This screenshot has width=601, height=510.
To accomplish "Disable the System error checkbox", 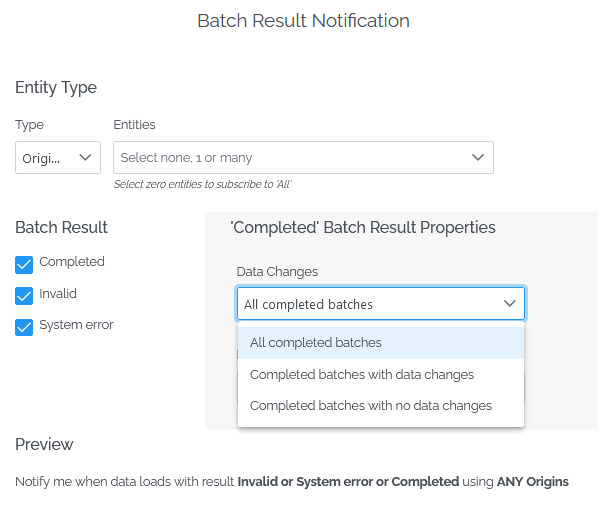I will click(24, 327).
